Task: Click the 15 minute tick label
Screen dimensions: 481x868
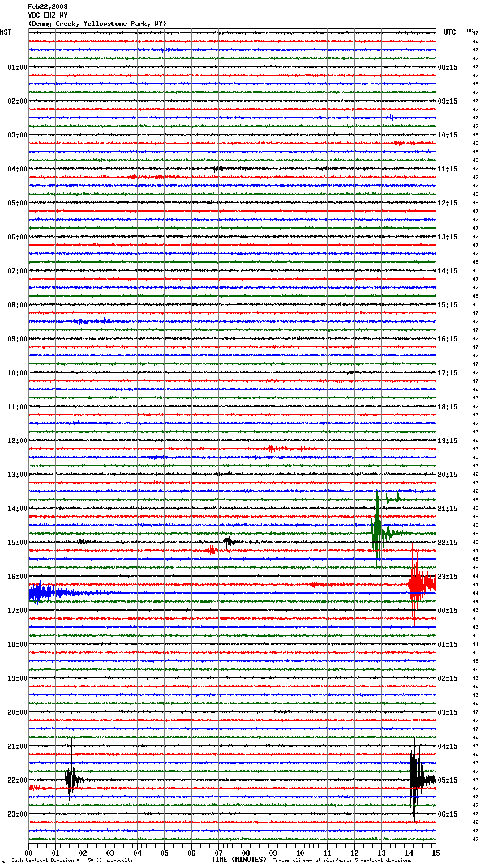Action: [436, 853]
